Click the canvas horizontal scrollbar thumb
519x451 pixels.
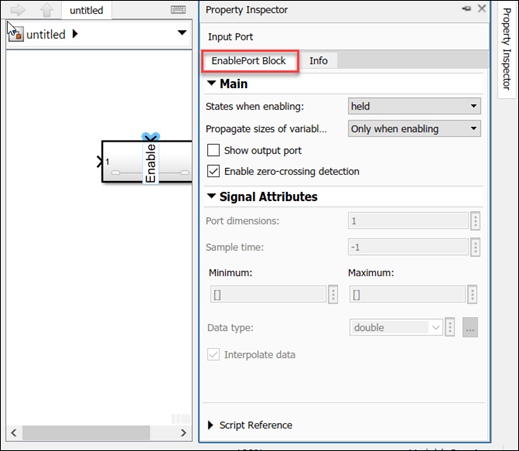coord(86,433)
